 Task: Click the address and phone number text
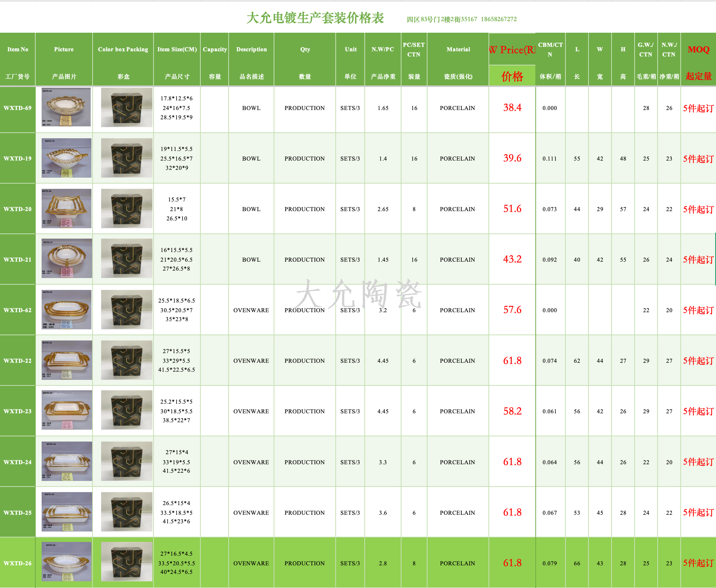461,19
